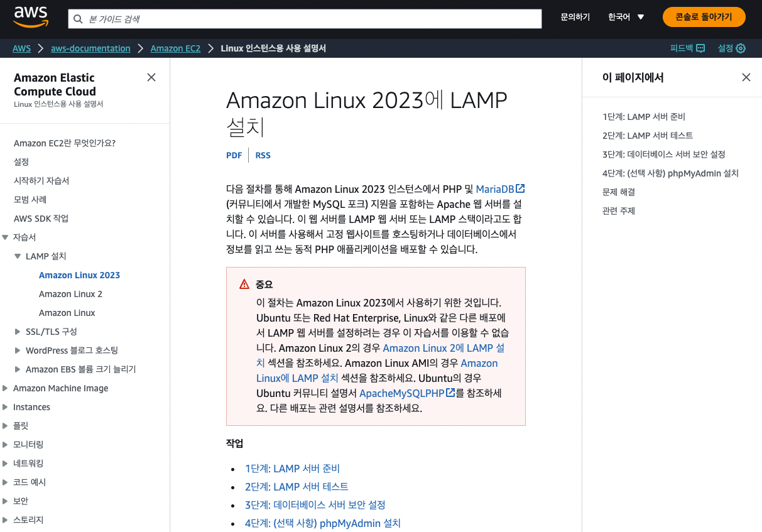The width and height of the screenshot is (762, 532).
Task: Open the RSS link
Action: pyautogui.click(x=263, y=155)
